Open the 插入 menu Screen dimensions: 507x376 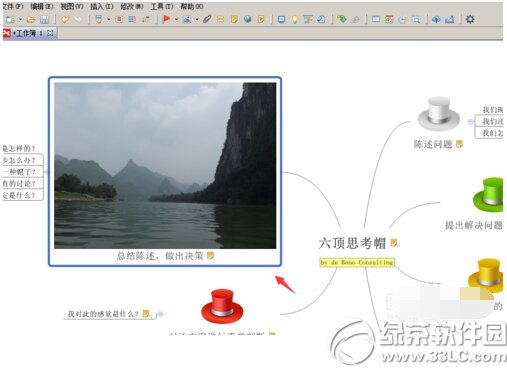102,6
